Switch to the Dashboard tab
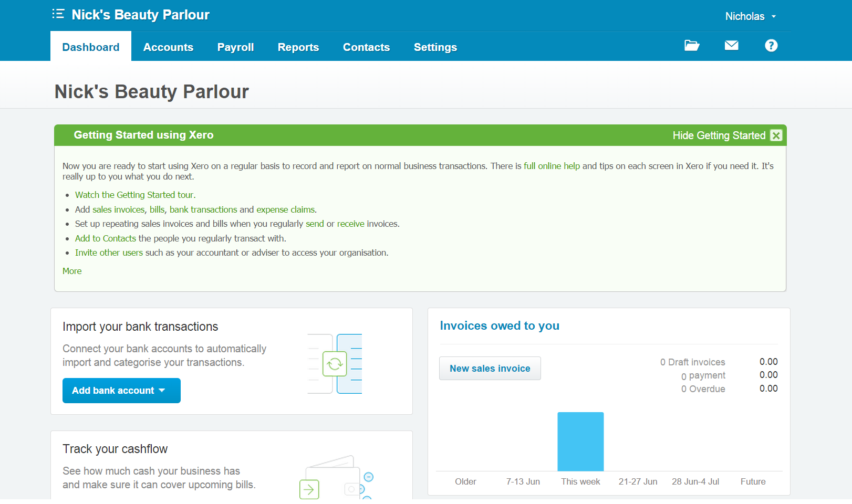 point(91,47)
